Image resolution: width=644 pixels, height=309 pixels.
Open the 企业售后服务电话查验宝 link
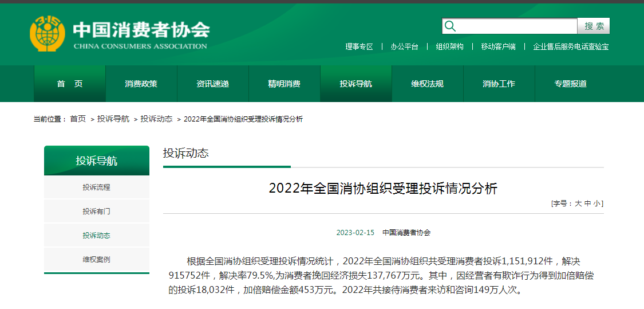click(571, 46)
